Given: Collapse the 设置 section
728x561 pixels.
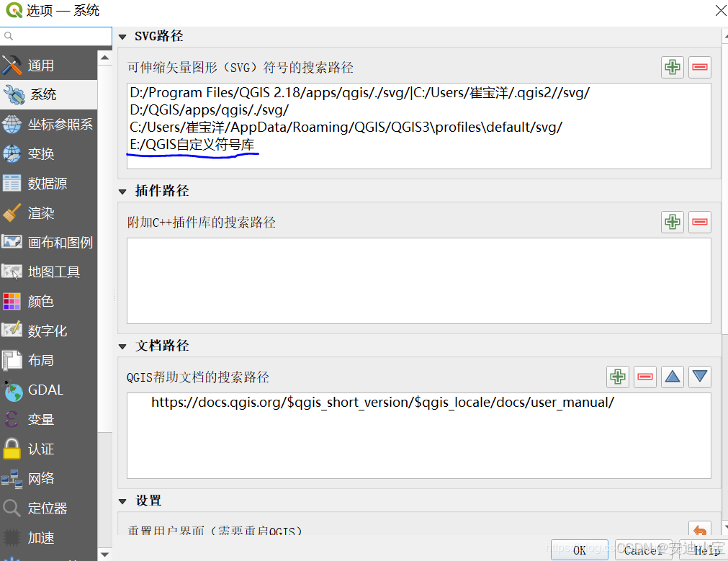Looking at the screenshot, I should (122, 501).
